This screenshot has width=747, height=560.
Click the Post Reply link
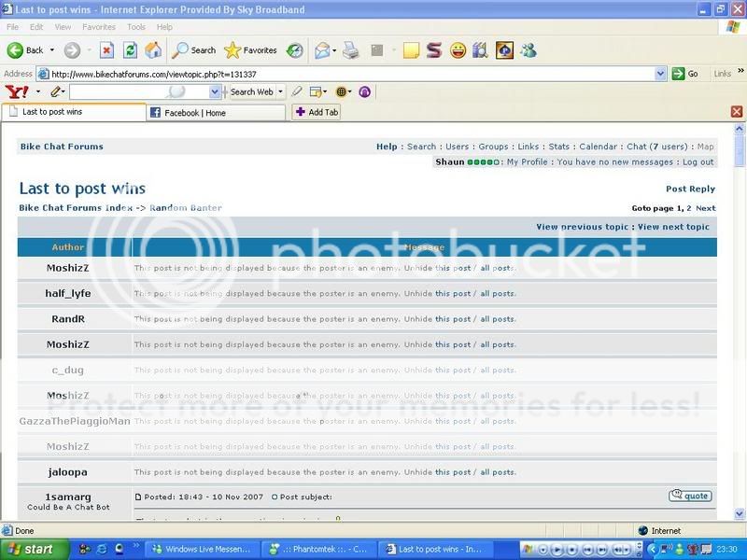690,189
